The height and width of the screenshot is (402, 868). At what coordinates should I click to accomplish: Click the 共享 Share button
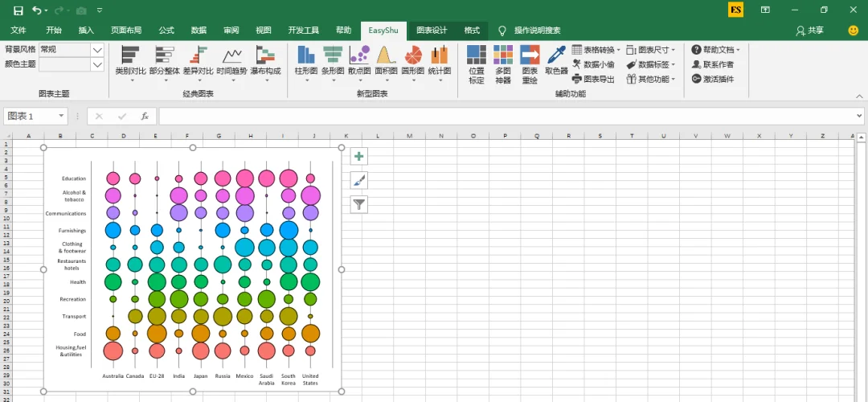tap(809, 31)
